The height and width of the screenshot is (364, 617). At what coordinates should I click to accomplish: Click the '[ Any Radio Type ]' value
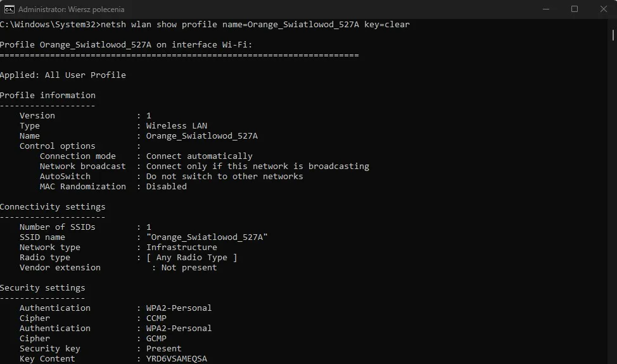(x=192, y=258)
